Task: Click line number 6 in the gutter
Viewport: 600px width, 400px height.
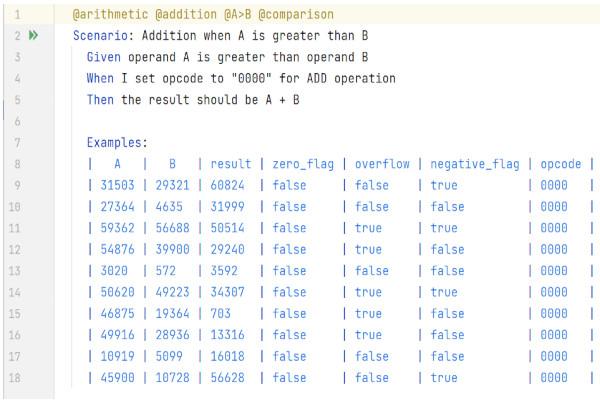Action: pos(17,121)
